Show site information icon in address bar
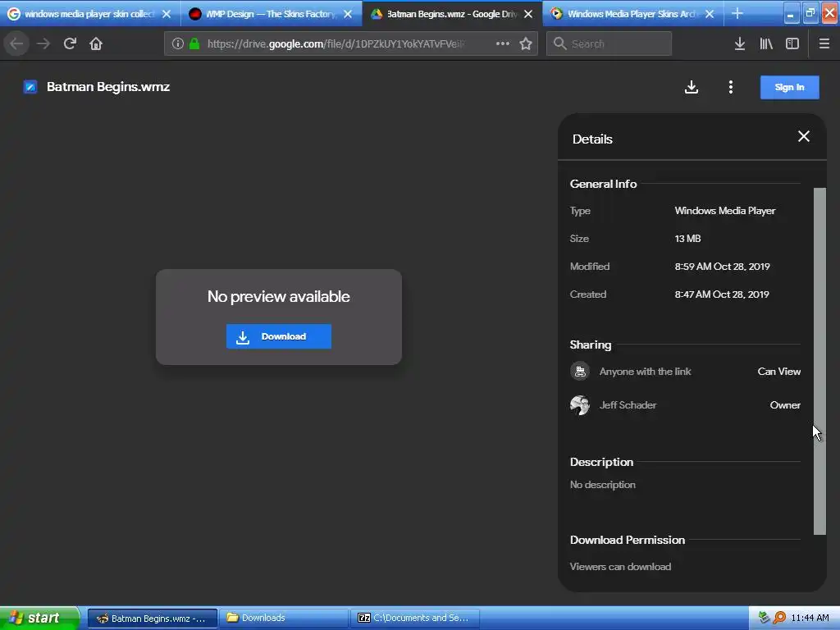Image resolution: width=840 pixels, height=630 pixels. coord(178,43)
